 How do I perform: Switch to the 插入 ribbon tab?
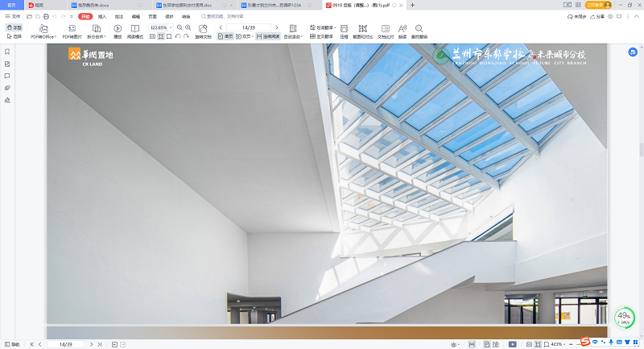click(x=102, y=16)
